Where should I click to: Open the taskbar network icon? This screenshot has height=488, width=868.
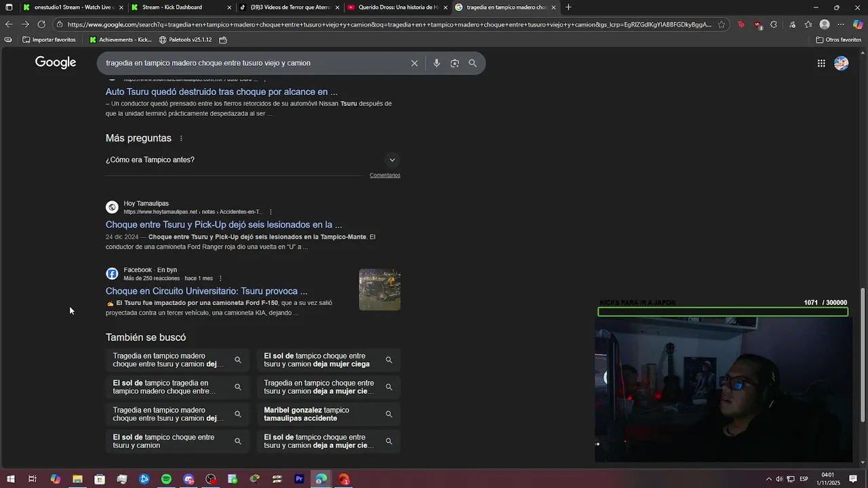[x=791, y=479]
